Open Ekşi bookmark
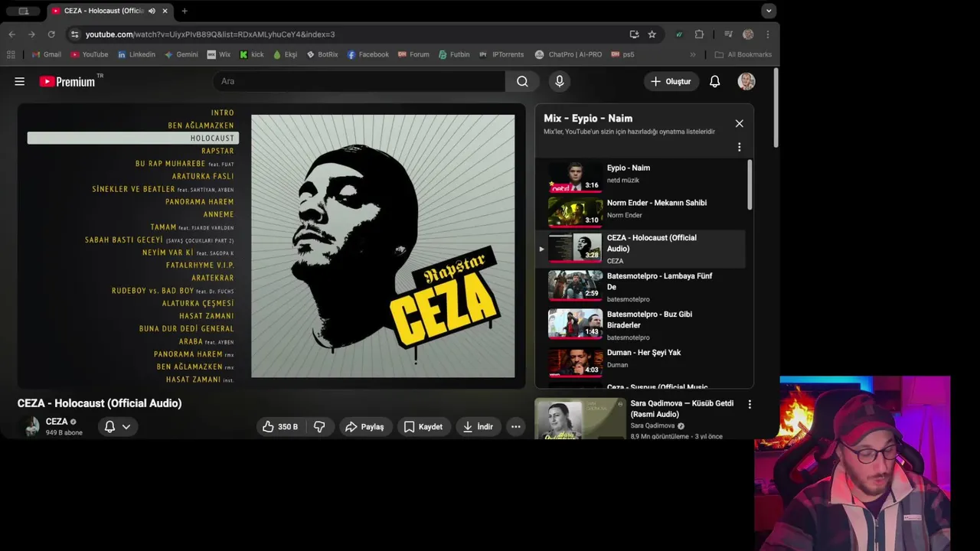The image size is (980, 551). click(x=285, y=54)
